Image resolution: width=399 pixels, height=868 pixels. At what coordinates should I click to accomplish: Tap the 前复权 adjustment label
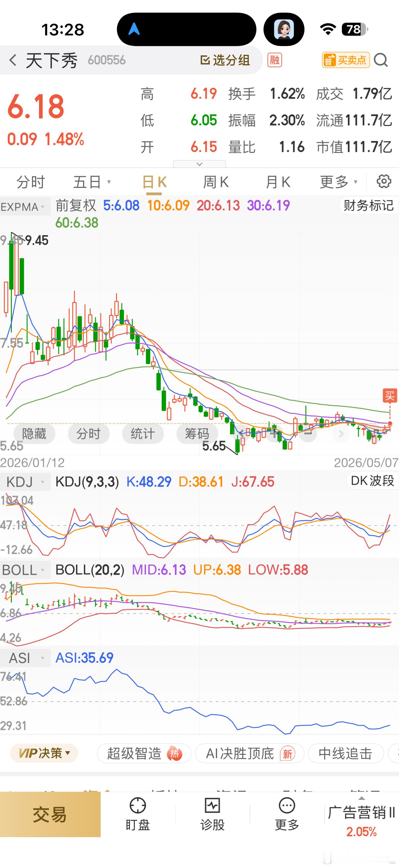coord(76,205)
